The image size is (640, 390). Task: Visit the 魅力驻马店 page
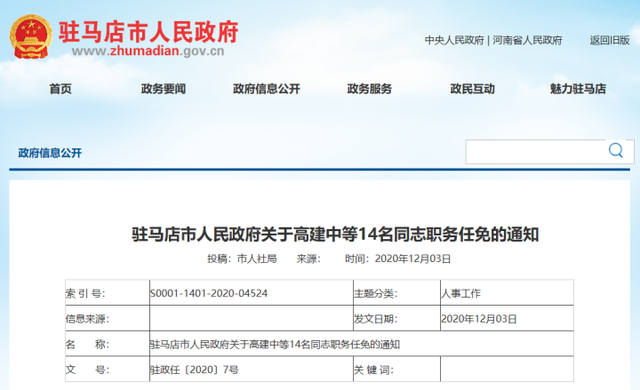[x=578, y=89]
